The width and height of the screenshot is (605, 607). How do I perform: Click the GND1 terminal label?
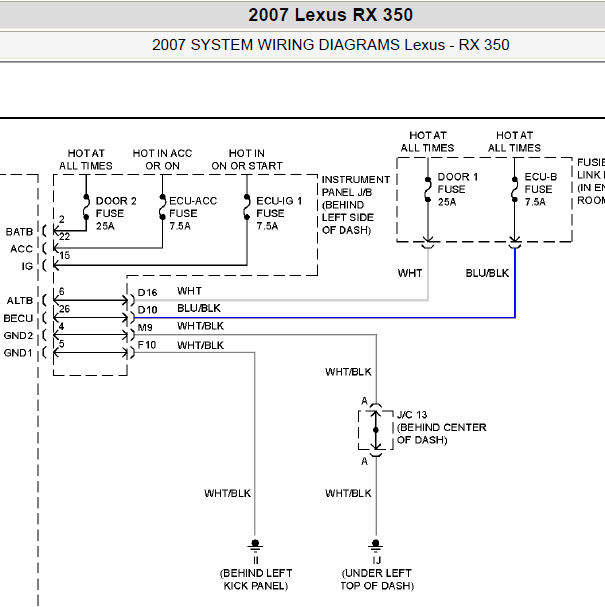coord(18,353)
